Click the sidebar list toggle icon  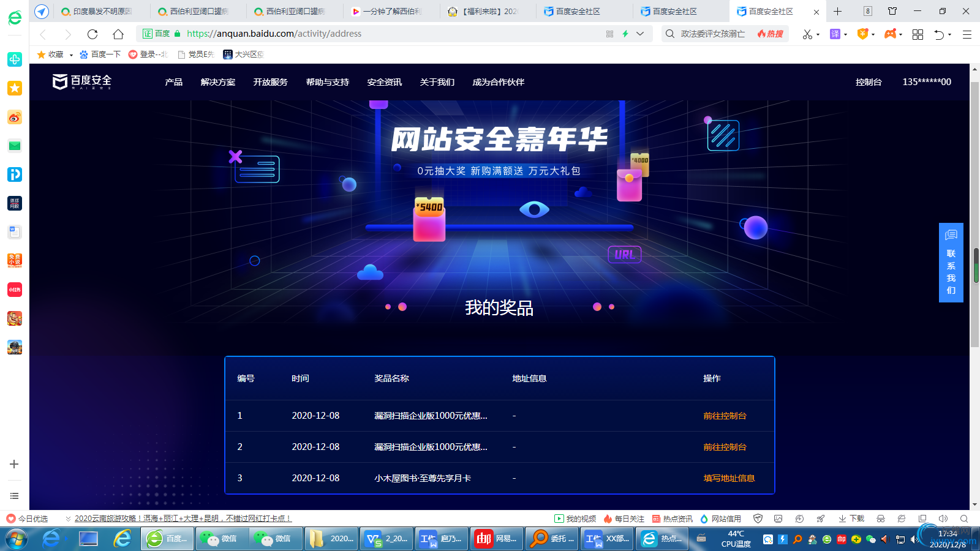pyautogui.click(x=14, y=496)
